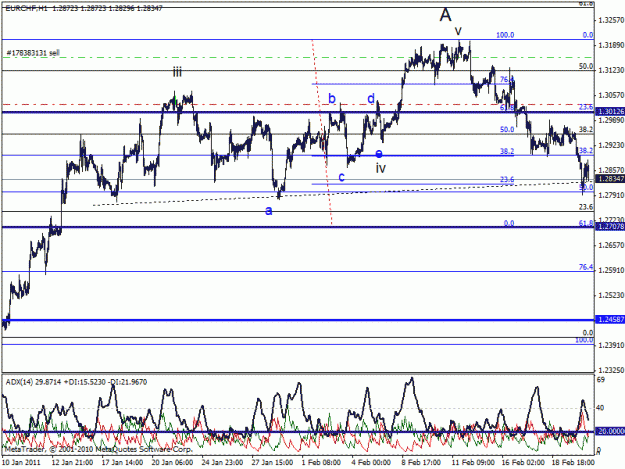This screenshot has width=625, height=469.
Task: Select the 1.25910 price axis label
Action: (611, 270)
